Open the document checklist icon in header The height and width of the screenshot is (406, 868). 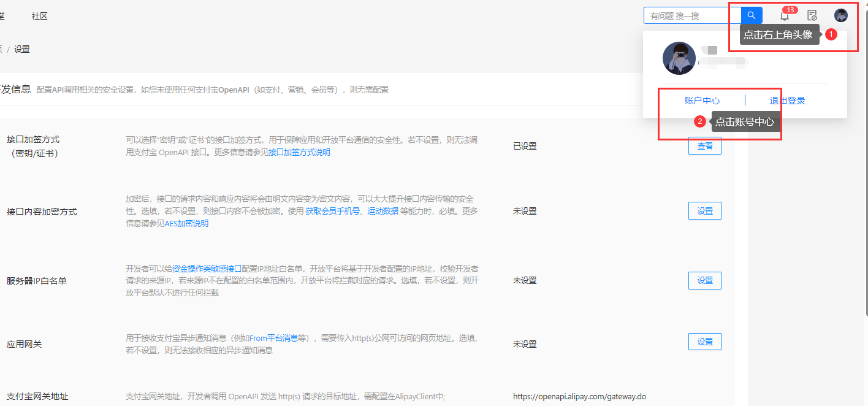[812, 16]
